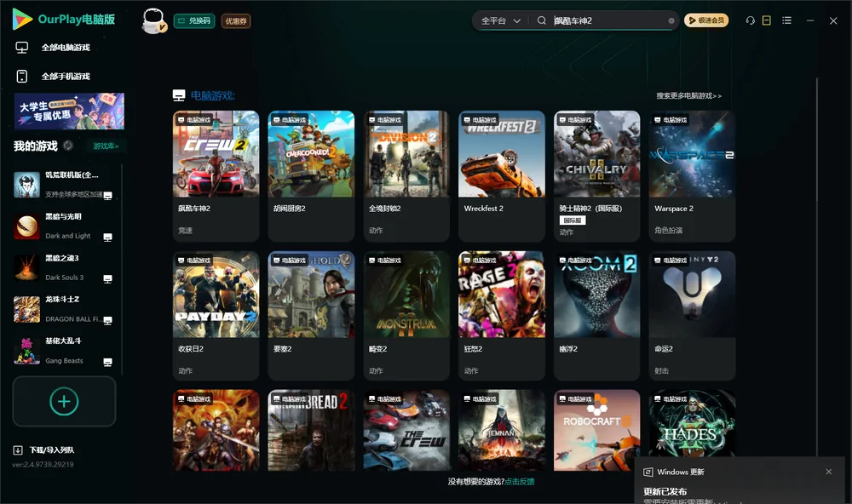
Task: Open the list menu icon in title bar
Action: click(x=786, y=20)
